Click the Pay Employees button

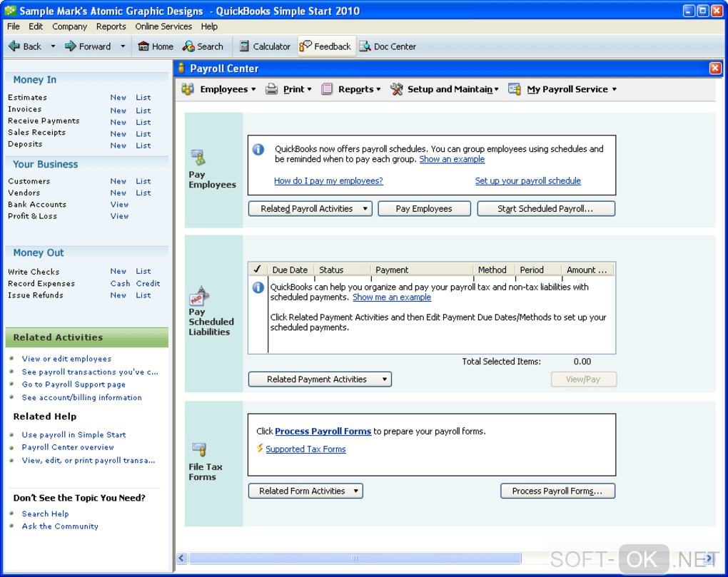click(x=424, y=209)
